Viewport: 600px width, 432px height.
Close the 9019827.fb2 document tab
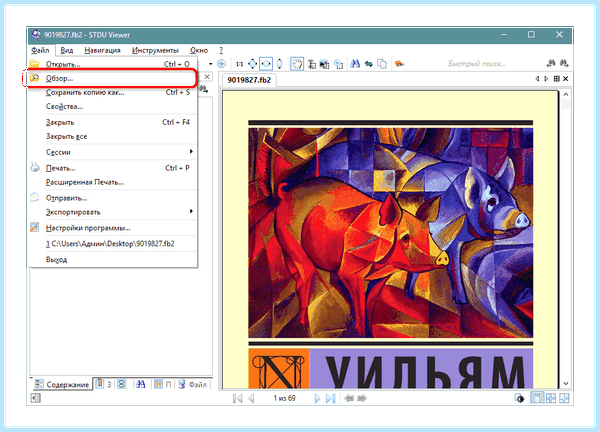[x=566, y=79]
